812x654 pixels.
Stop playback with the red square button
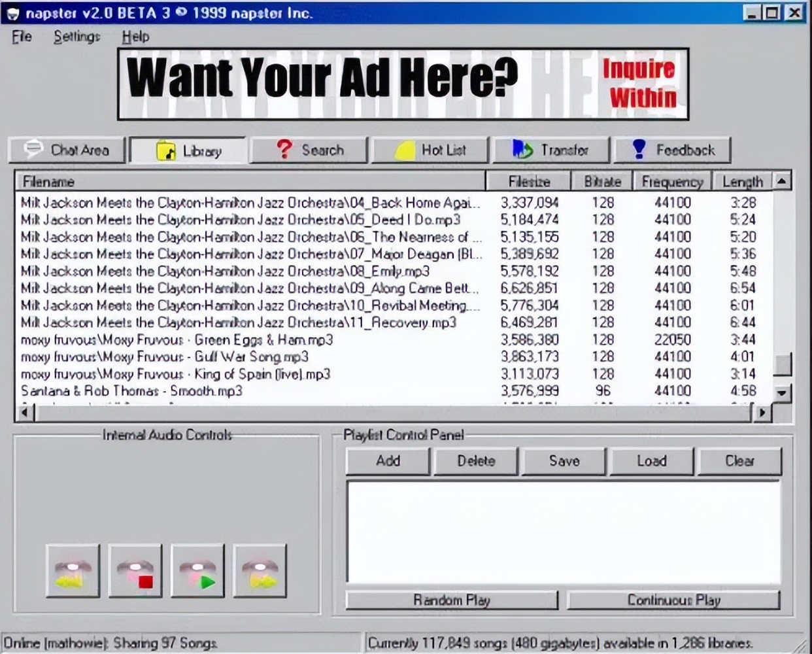[x=135, y=570]
